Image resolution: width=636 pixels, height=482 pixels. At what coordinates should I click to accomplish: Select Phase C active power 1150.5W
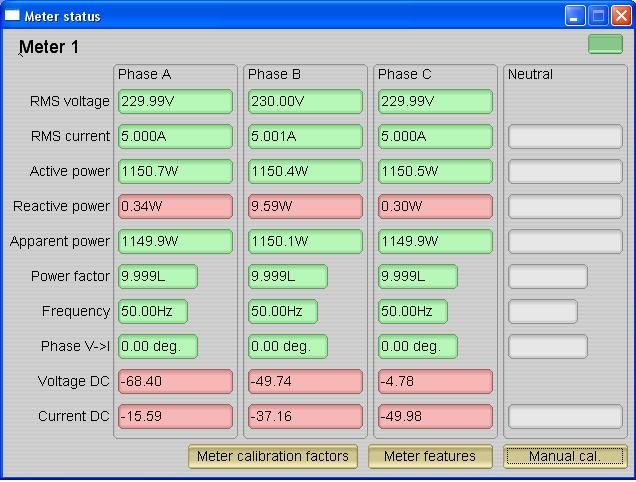point(435,171)
